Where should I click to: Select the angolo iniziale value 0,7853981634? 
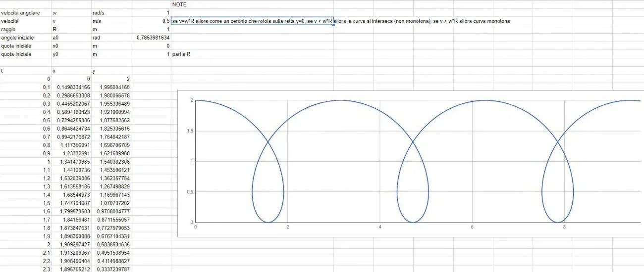[x=151, y=38]
